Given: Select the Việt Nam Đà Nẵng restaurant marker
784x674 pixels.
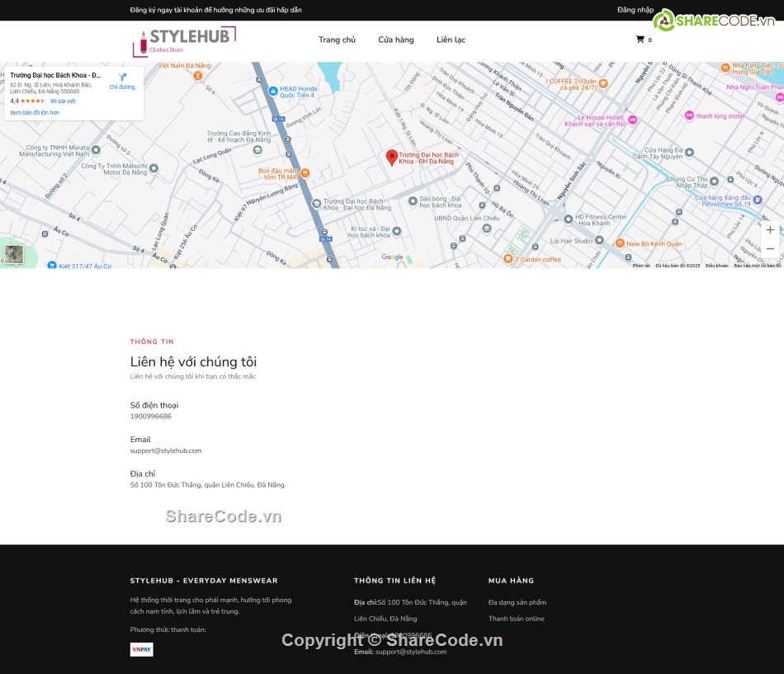Looking at the screenshot, I should coord(198,76).
